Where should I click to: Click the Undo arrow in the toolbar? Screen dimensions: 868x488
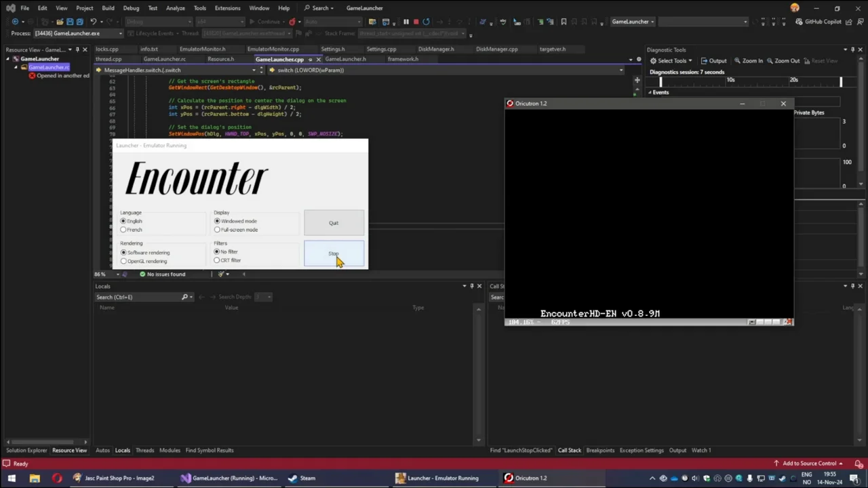(93, 22)
